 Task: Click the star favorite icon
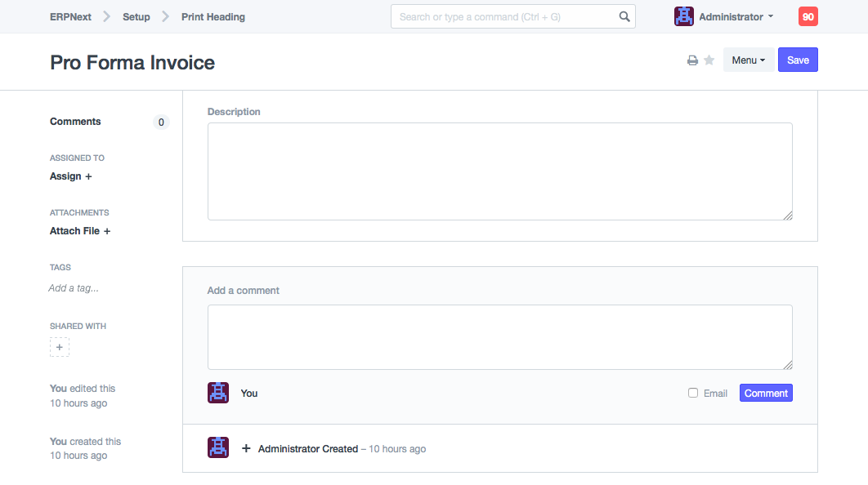[709, 60]
